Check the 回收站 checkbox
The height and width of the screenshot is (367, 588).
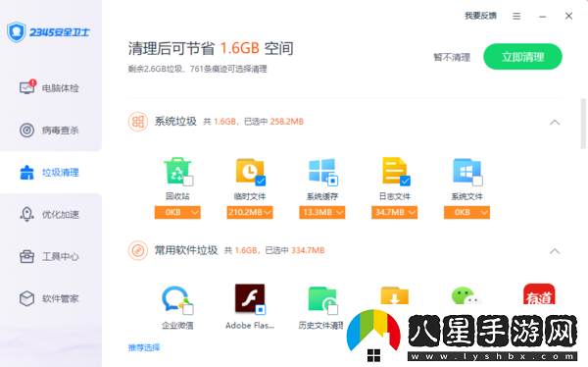tap(188, 182)
